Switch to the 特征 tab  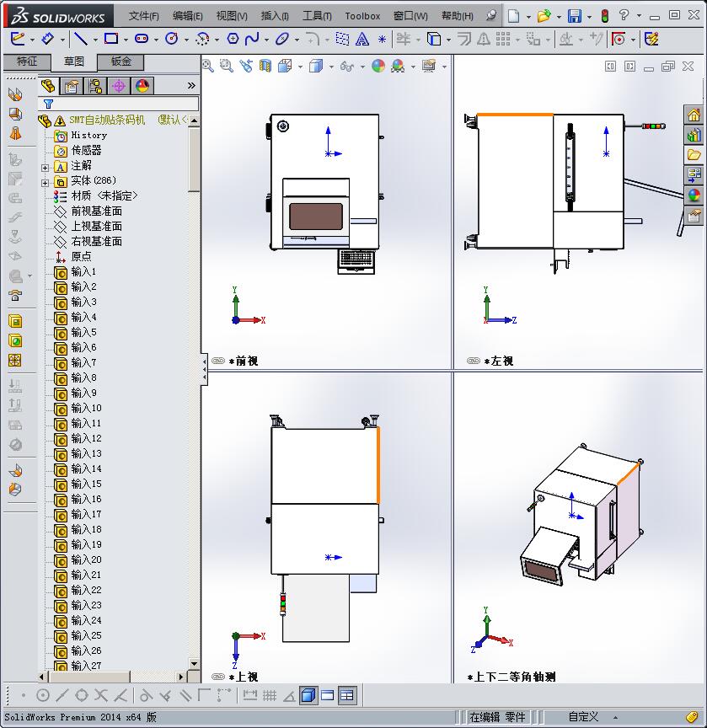(27, 62)
